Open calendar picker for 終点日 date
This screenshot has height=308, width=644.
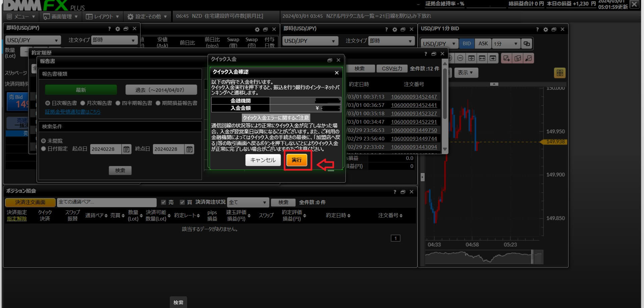[190, 149]
